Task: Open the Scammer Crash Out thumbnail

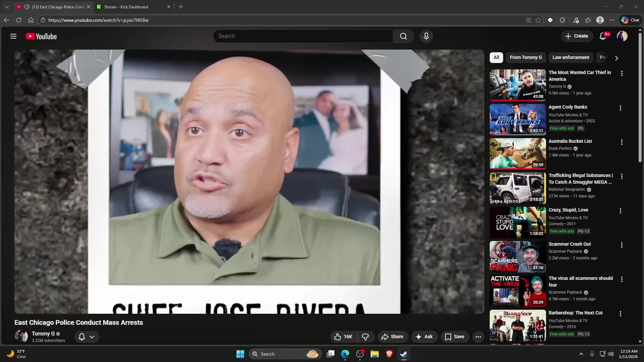Action: (518, 257)
